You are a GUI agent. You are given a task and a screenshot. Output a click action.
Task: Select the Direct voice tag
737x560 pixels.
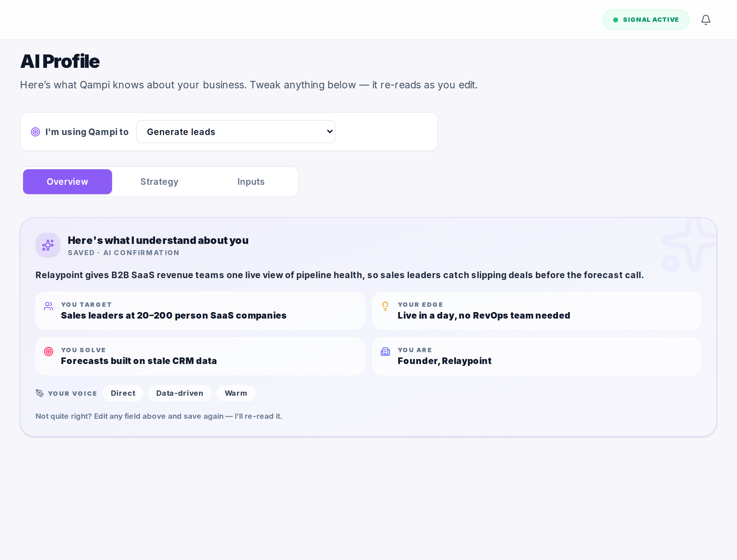pos(123,393)
